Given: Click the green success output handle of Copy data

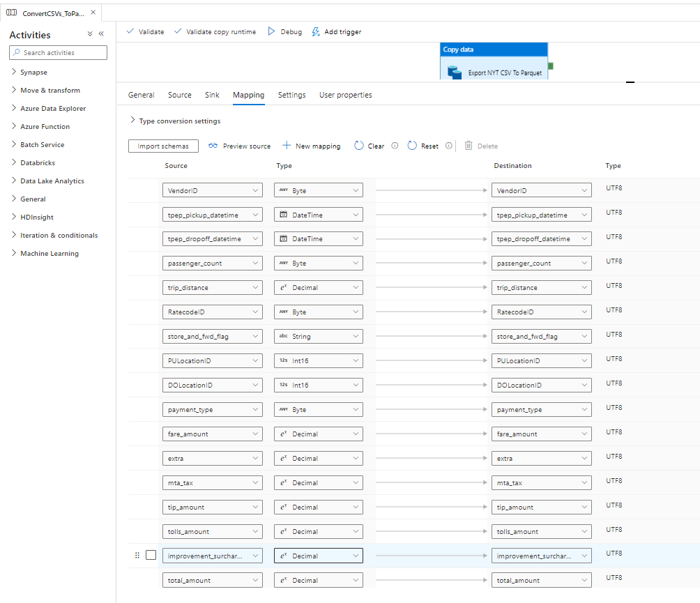Looking at the screenshot, I should pyautogui.click(x=550, y=66).
